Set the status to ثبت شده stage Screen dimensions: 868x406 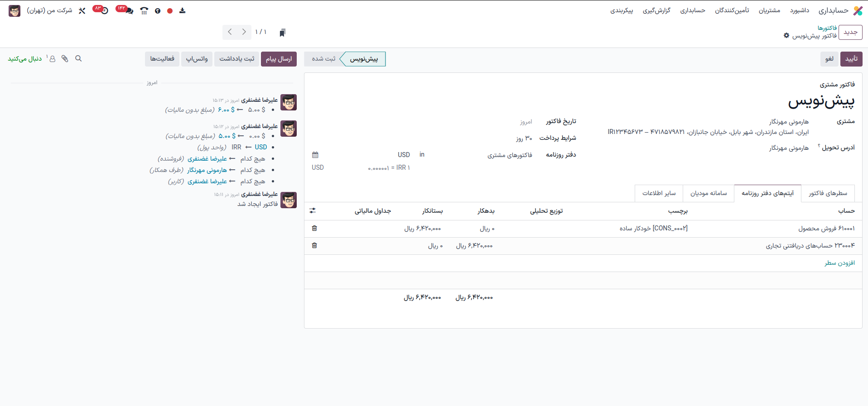[x=323, y=59]
